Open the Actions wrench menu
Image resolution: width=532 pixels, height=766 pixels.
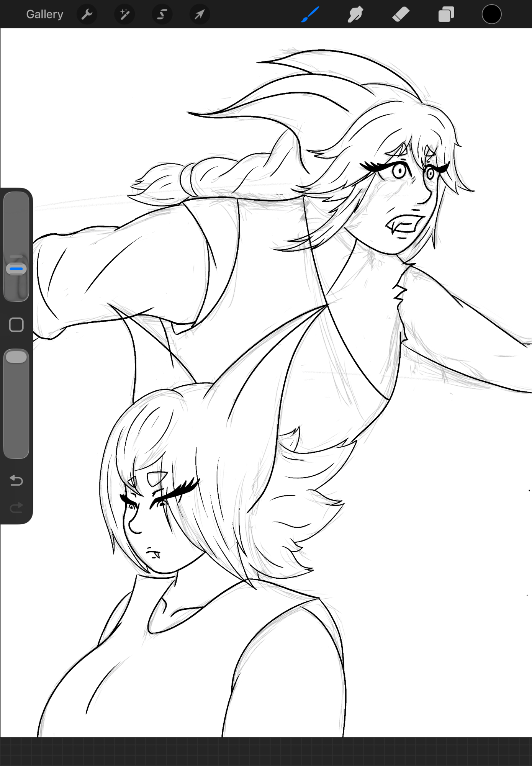[87, 15]
